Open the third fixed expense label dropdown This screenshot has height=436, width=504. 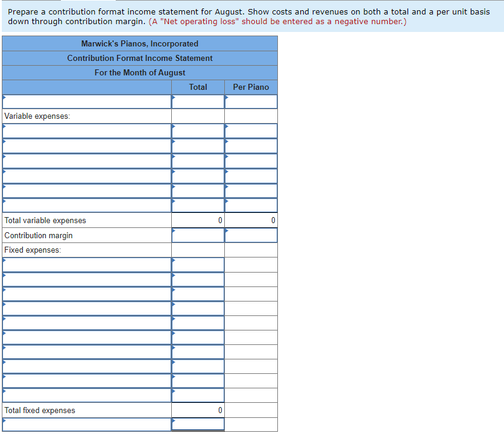(x=87, y=294)
